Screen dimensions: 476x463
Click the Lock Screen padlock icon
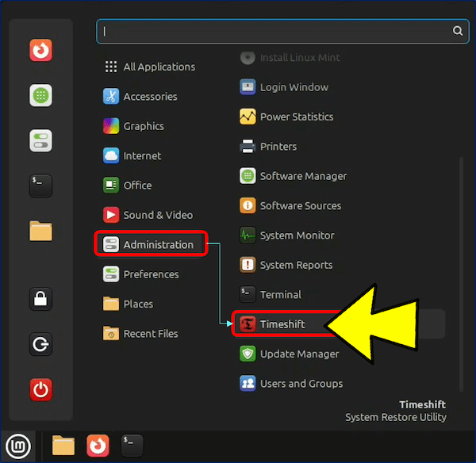pos(40,299)
